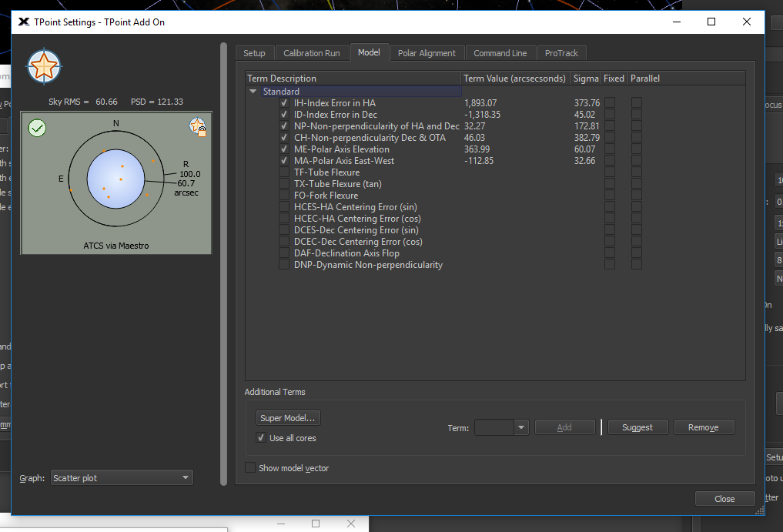The width and height of the screenshot is (783, 532).
Task: Minimize the TPoint Settings window
Action: tap(677, 22)
